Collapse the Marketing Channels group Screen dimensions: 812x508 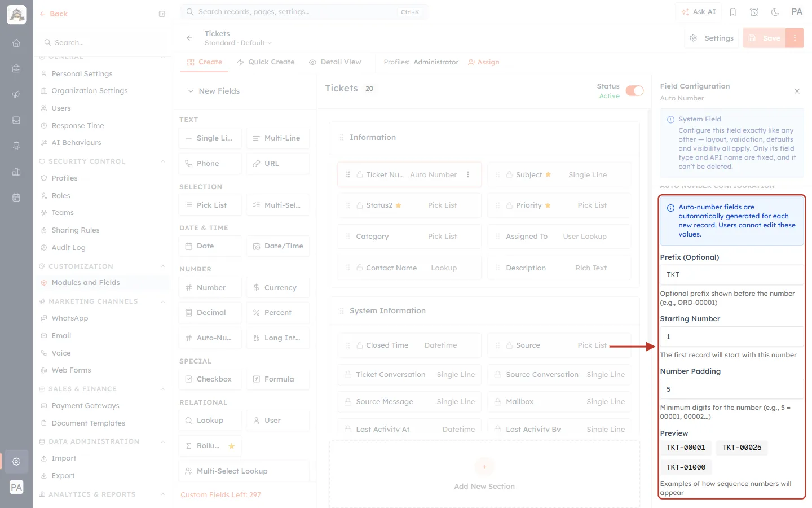tap(163, 301)
